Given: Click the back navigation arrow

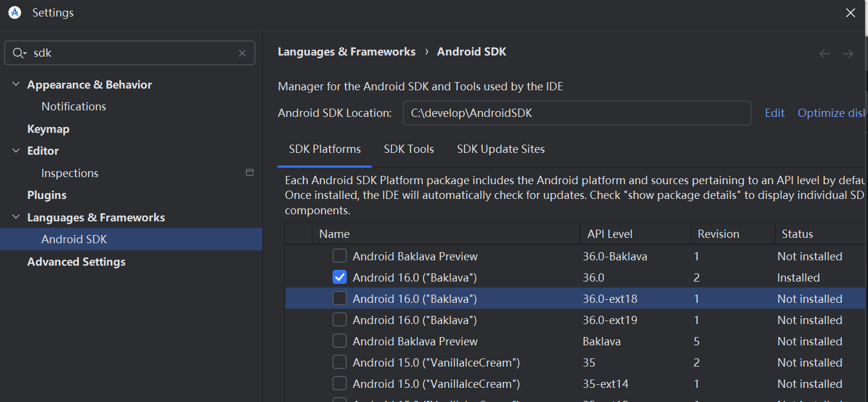Looking at the screenshot, I should [x=825, y=54].
